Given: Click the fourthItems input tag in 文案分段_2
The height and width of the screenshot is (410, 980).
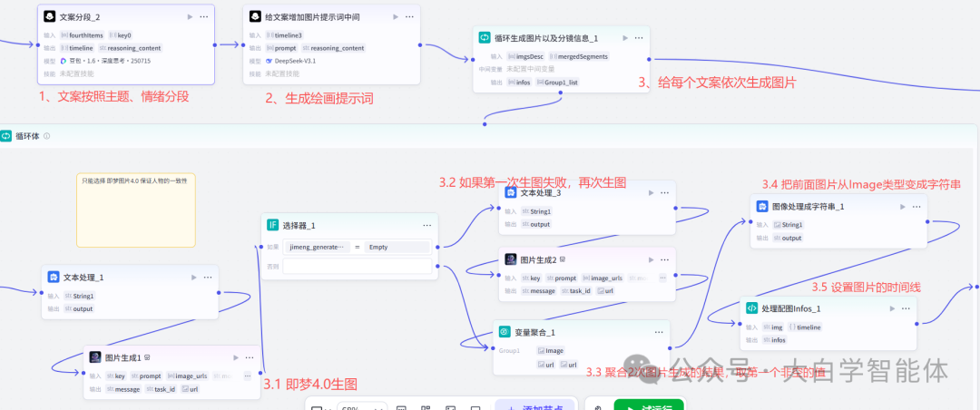Looking at the screenshot, I should click(x=83, y=35).
